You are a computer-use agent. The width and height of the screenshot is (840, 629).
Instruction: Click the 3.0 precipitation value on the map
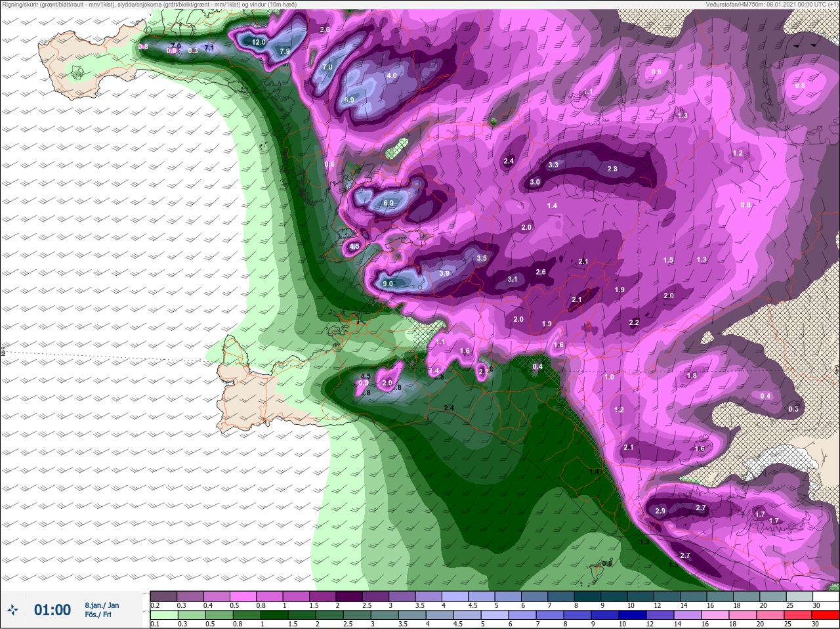point(535,182)
